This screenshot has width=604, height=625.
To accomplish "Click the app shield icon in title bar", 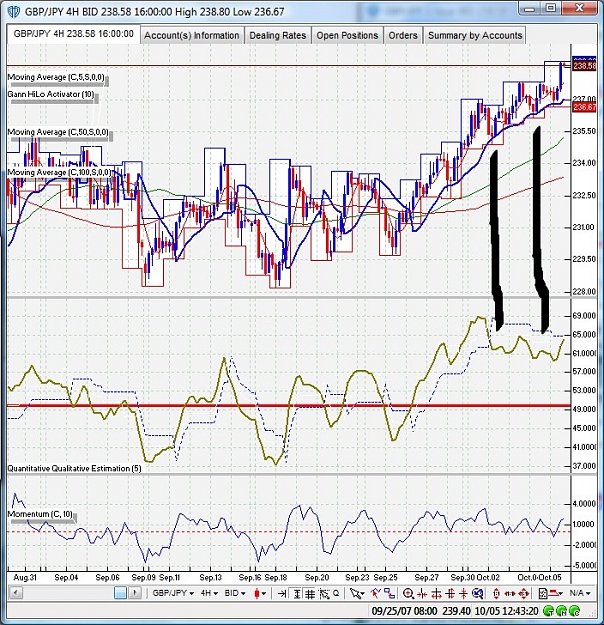I will pos(14,12).
